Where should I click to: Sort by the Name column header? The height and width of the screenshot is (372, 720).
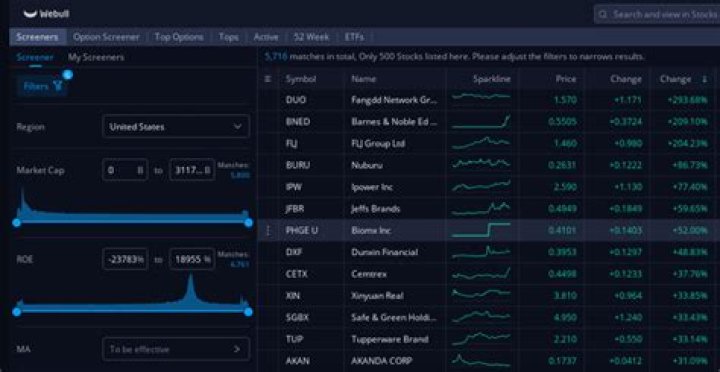[x=364, y=79]
